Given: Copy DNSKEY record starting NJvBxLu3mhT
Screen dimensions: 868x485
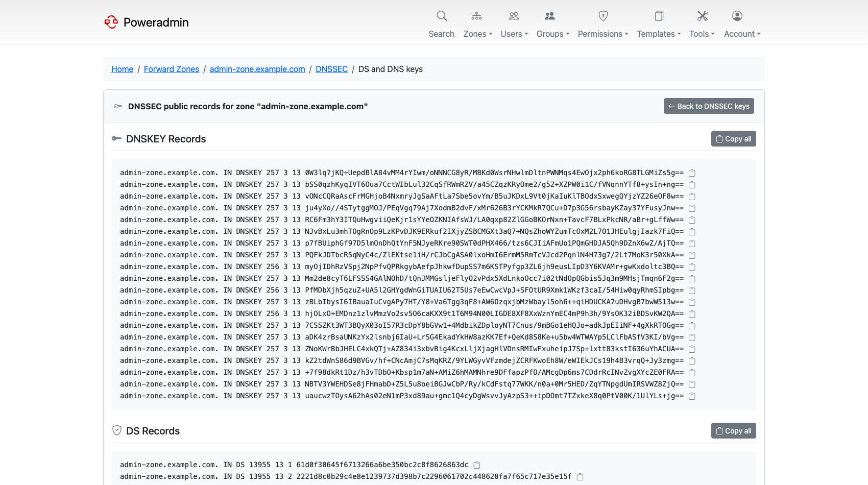Looking at the screenshot, I should (x=692, y=232).
